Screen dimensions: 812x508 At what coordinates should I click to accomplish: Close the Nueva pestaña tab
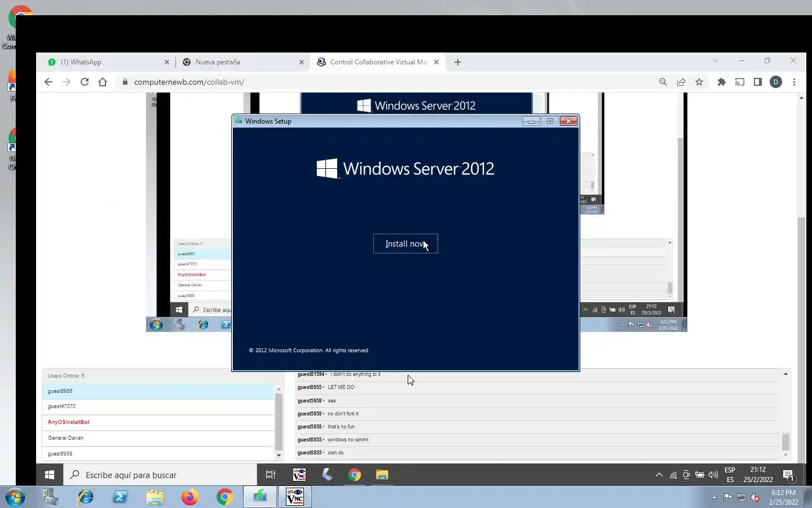coord(302,62)
